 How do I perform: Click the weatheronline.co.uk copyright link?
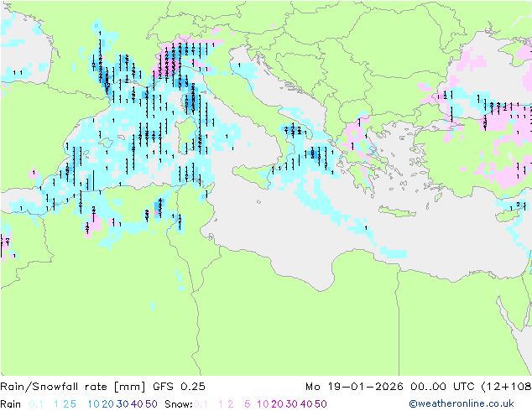462,403
